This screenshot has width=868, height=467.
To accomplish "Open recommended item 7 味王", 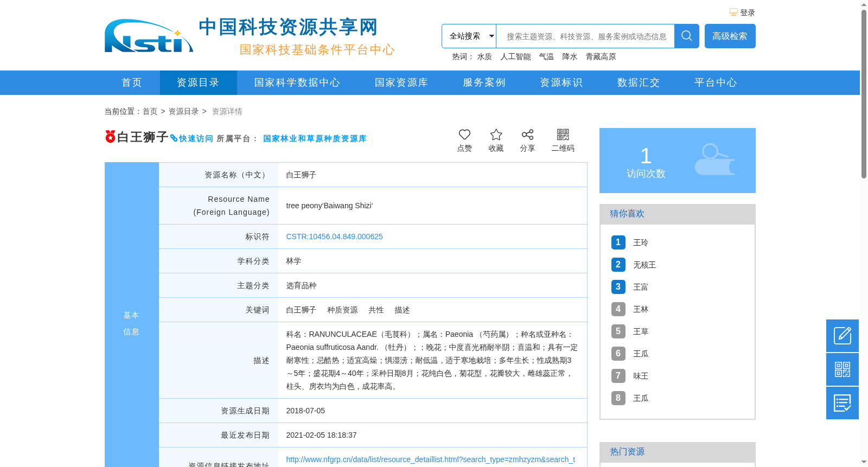I will coord(641,376).
